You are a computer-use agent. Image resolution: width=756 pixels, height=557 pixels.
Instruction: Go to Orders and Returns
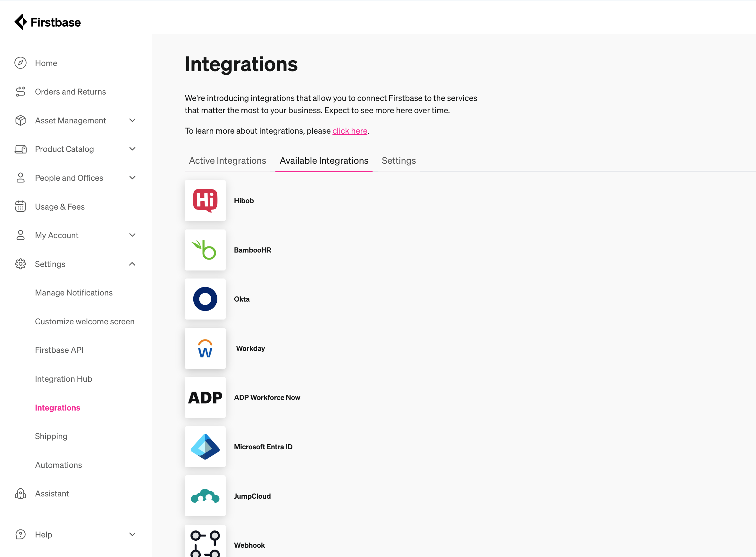[x=70, y=92]
